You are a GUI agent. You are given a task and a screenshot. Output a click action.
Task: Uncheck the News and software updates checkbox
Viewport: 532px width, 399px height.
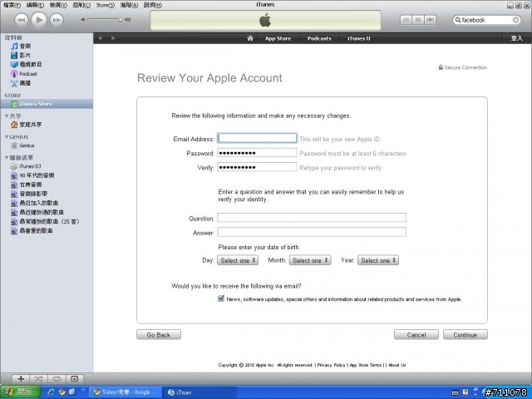(x=221, y=298)
